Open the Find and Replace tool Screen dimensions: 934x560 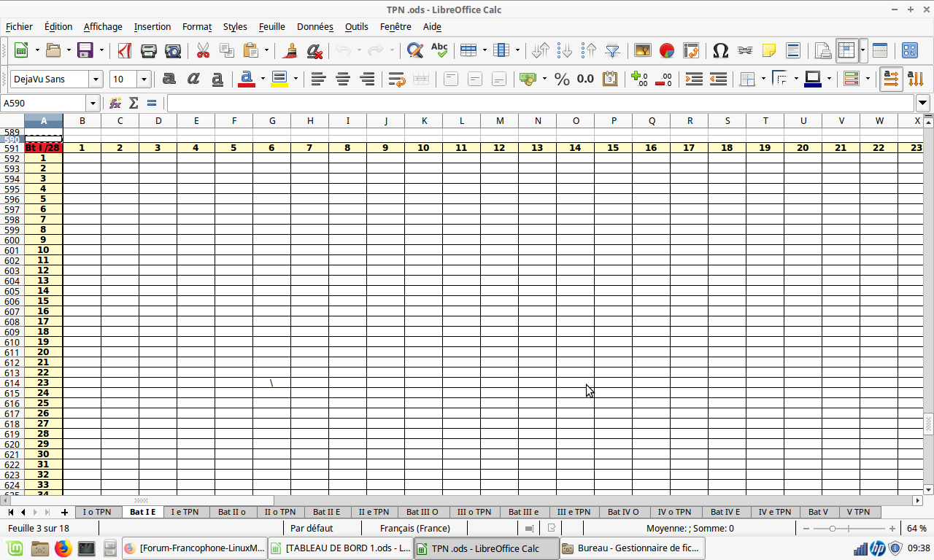[415, 50]
